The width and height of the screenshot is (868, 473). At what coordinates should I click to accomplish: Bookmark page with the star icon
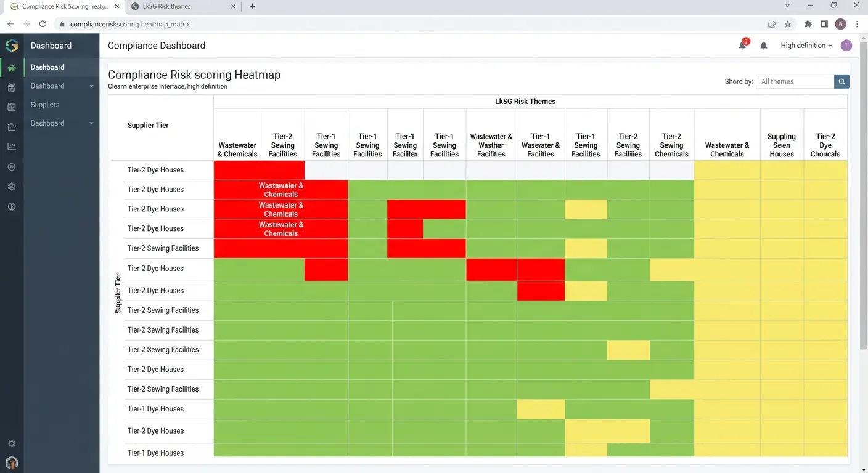(788, 24)
